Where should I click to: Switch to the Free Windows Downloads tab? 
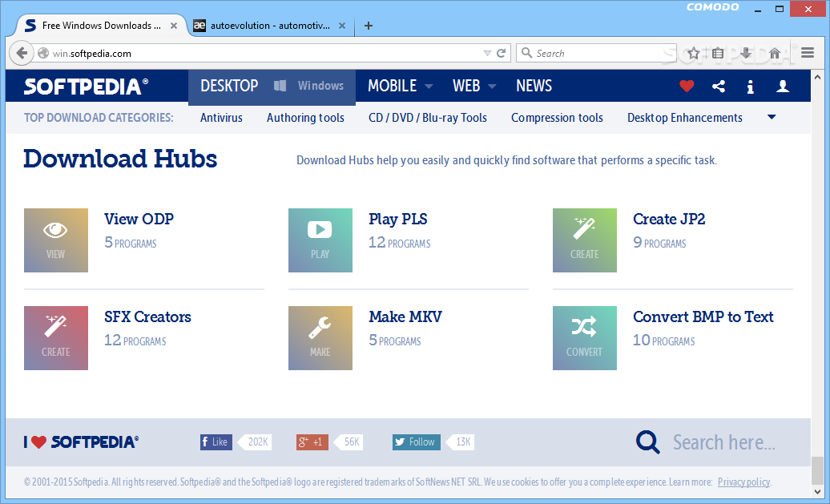pos(101,26)
